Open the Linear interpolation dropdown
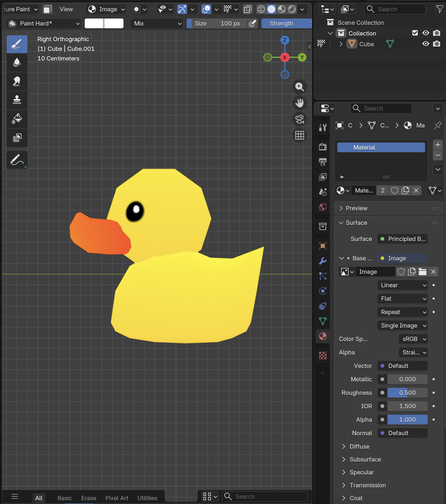Screen dimensions: 446x504 402,285
